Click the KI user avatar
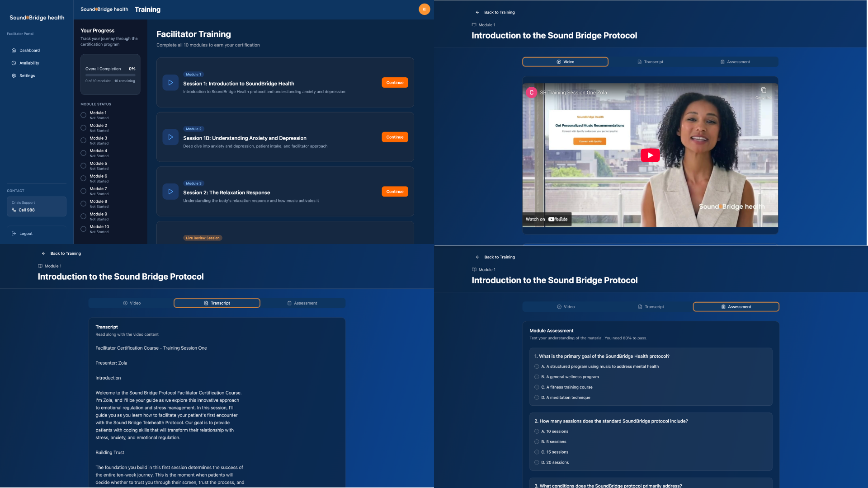This screenshot has width=868, height=488. (424, 9)
